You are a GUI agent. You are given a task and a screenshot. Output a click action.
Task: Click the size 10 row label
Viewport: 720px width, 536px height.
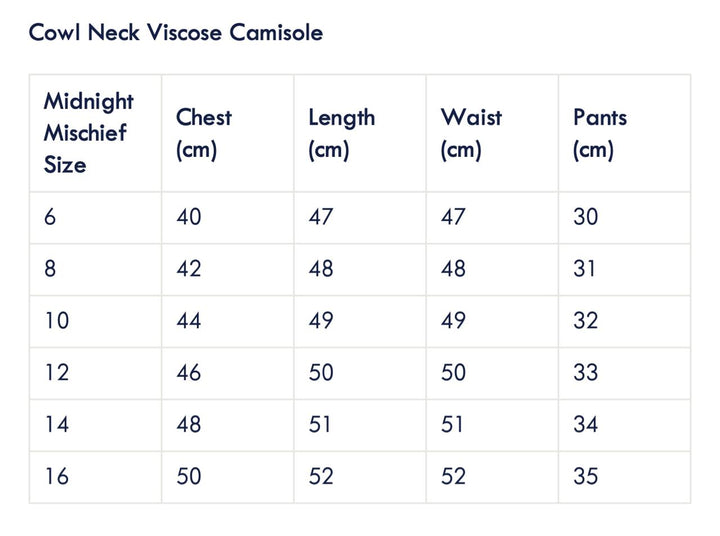point(55,321)
